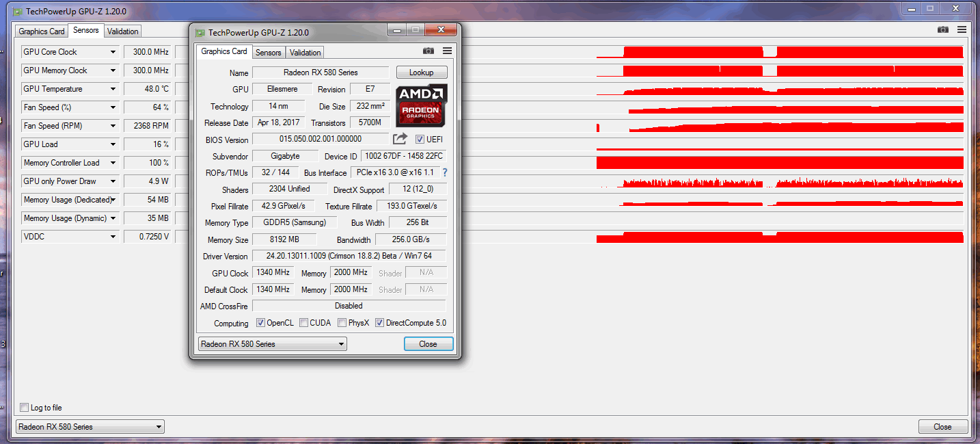
Task: Open the Memory Usage (Dynamic) dropdown
Action: coord(113,218)
